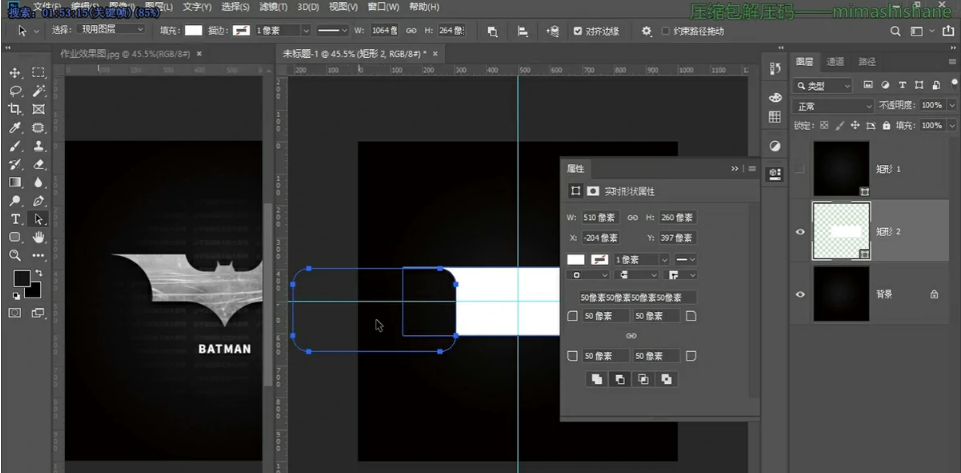Open the layer filter 类型 dropdown

point(822,86)
